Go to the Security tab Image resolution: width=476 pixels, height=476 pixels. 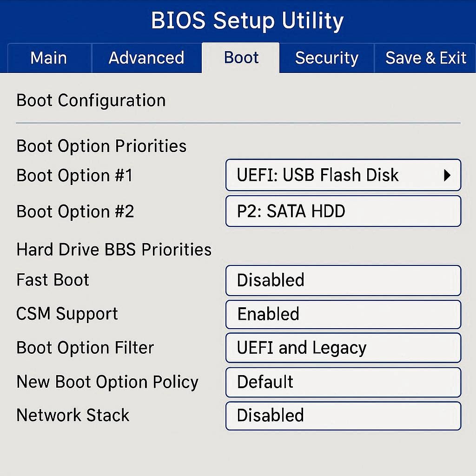click(326, 58)
